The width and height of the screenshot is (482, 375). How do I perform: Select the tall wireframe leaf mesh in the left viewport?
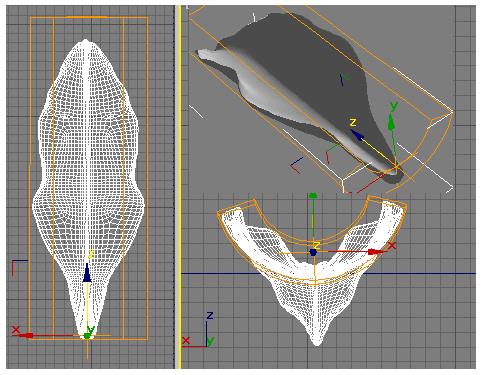pyautogui.click(x=88, y=189)
